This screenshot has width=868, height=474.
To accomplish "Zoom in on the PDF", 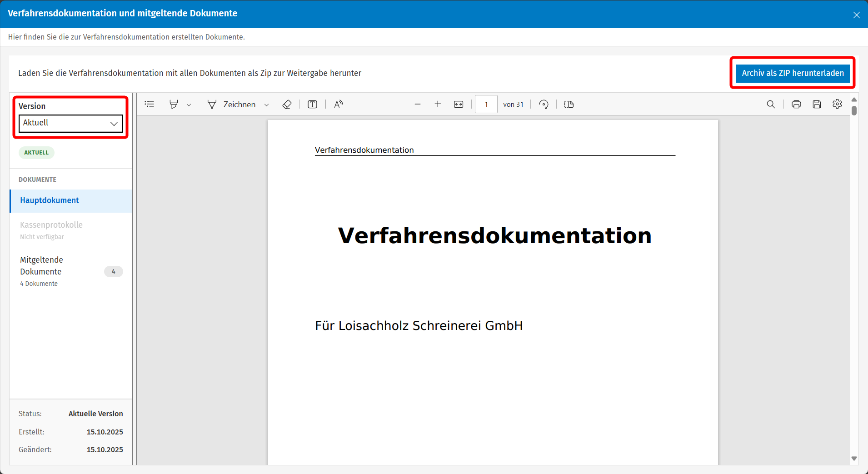I will tap(438, 105).
